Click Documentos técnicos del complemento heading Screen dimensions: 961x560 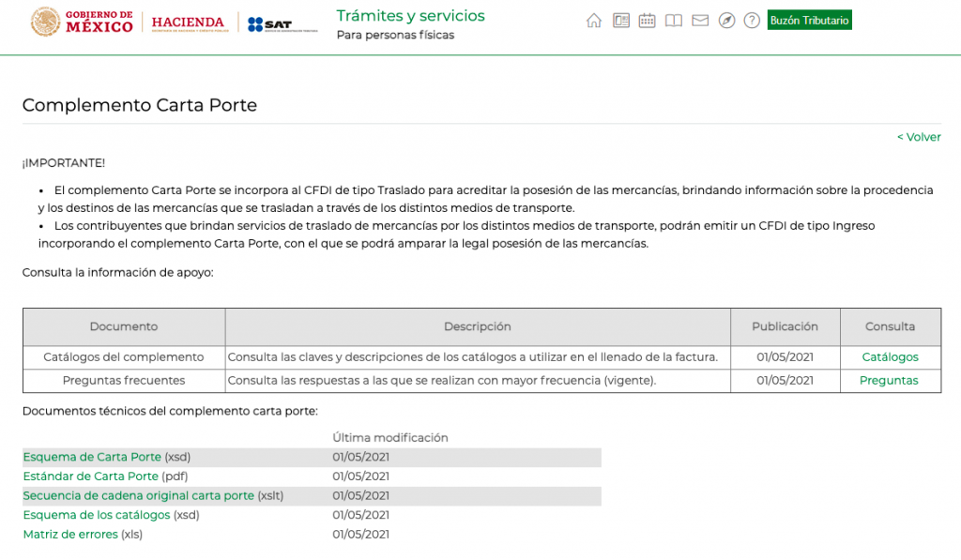coord(170,411)
